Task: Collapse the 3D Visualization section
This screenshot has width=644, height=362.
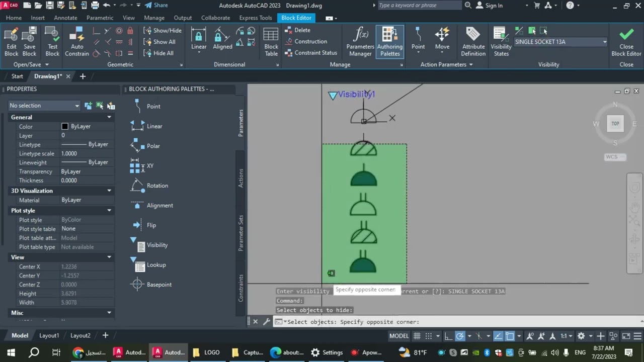Action: point(109,191)
